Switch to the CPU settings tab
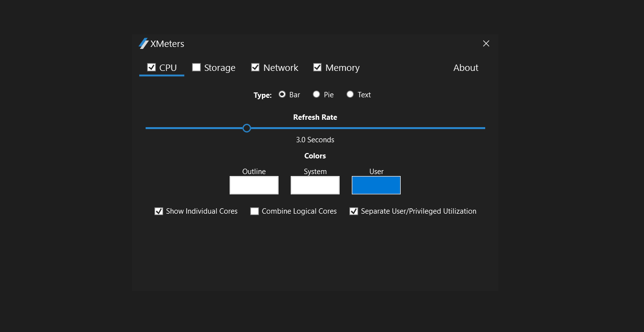644x332 pixels. click(168, 67)
